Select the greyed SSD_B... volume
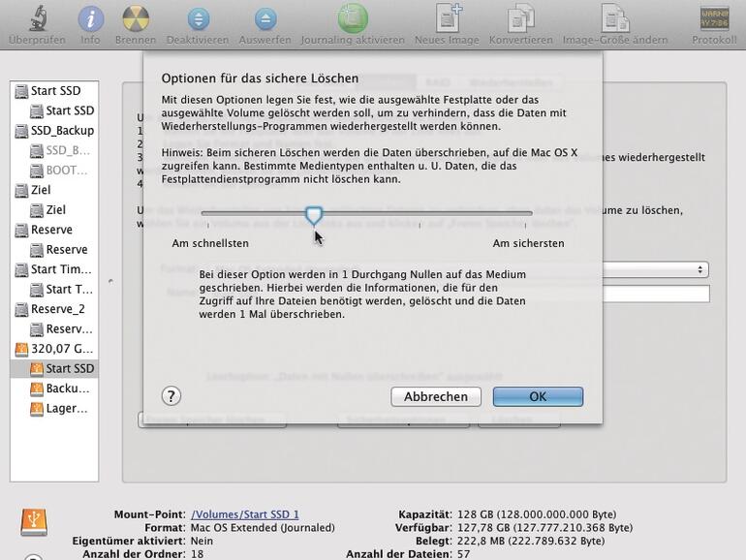Screen dimensions: 746x560 pos(54,150)
